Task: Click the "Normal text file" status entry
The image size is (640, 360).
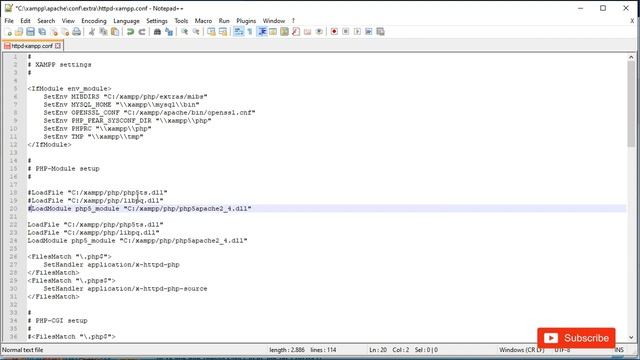Action: [x=22, y=350]
